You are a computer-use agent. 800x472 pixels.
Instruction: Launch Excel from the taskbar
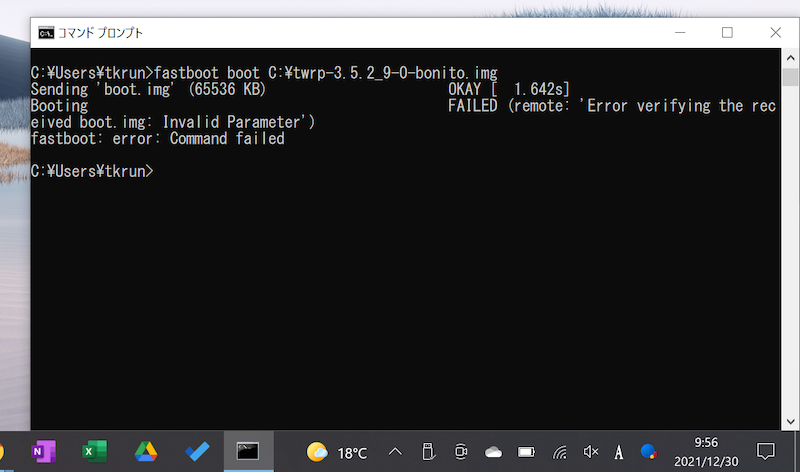[x=94, y=452]
